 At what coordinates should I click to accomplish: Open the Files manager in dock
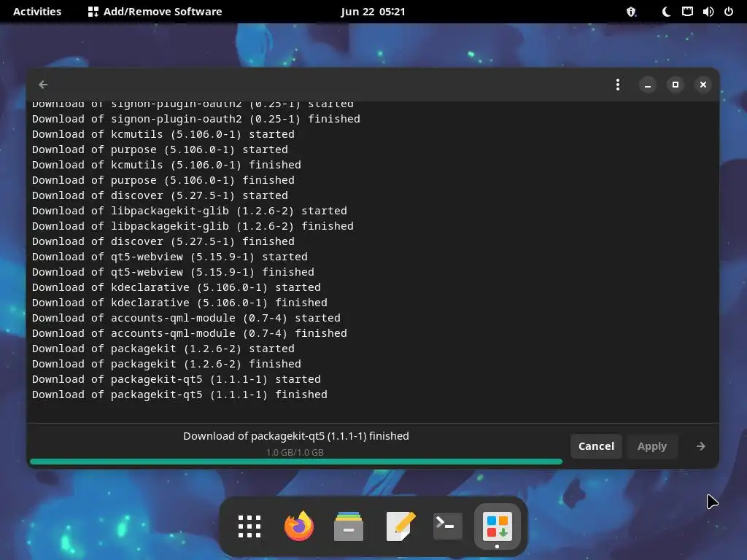pyautogui.click(x=348, y=526)
